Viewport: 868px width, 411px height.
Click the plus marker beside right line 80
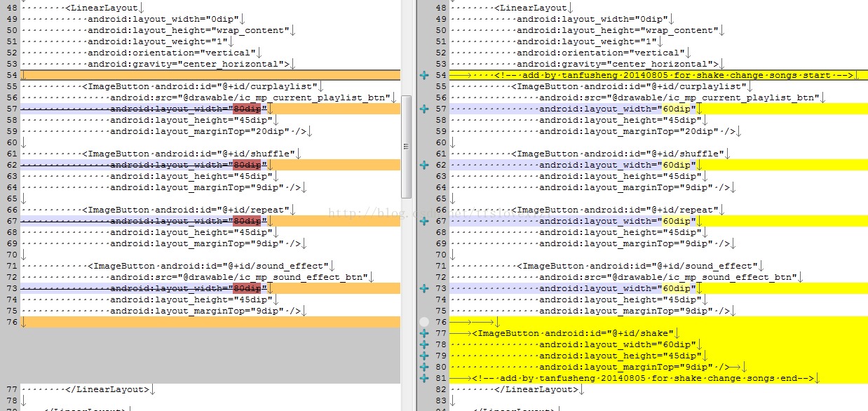pyautogui.click(x=423, y=367)
